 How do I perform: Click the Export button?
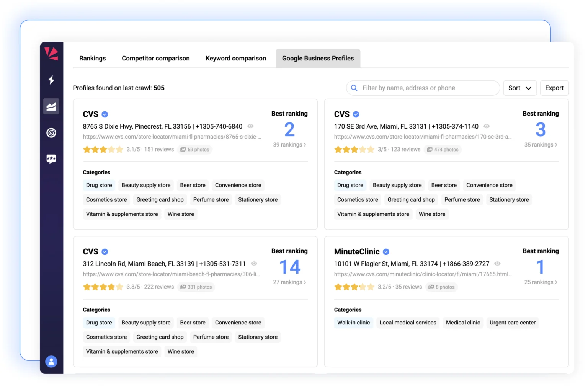click(x=554, y=88)
